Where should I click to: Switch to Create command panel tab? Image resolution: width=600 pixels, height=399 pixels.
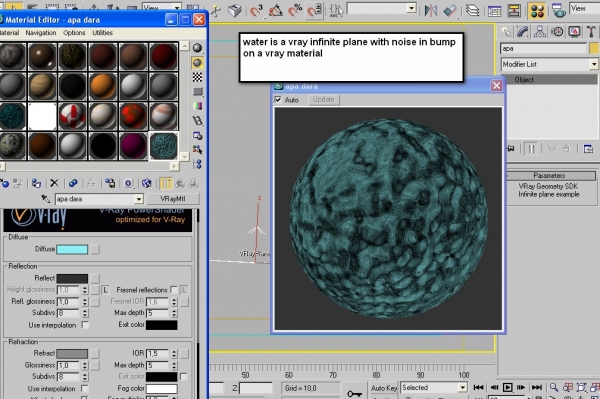point(506,32)
